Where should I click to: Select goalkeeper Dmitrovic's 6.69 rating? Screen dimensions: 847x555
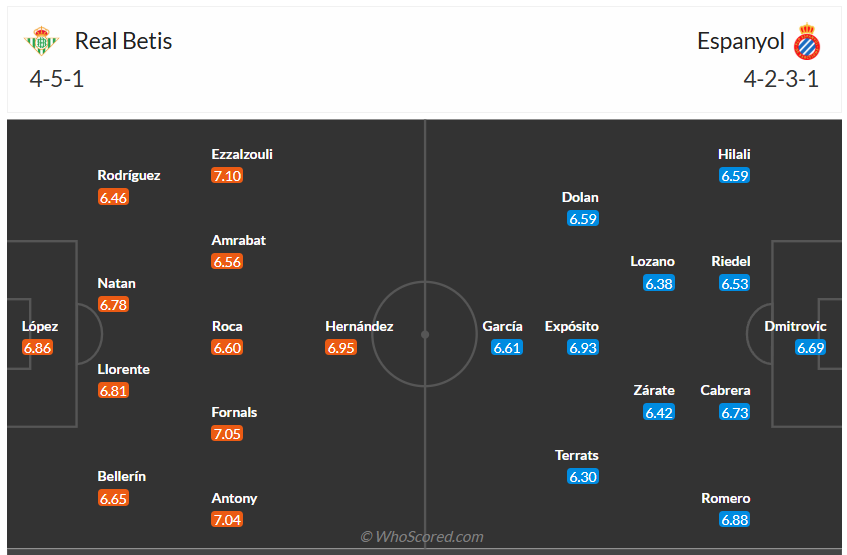click(811, 348)
